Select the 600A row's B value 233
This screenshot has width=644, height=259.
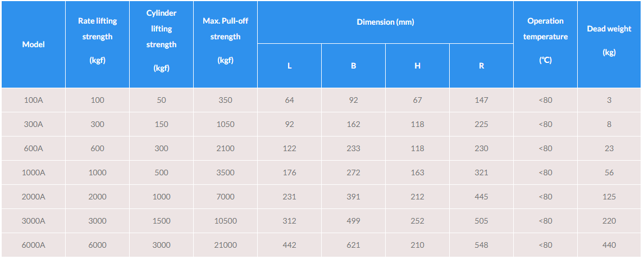click(x=354, y=148)
